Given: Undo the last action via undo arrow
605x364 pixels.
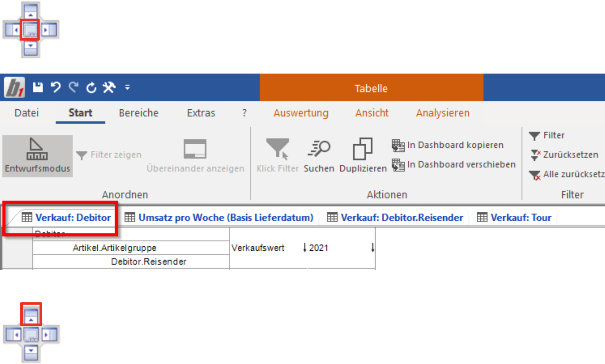Looking at the screenshot, I should click(x=55, y=87).
